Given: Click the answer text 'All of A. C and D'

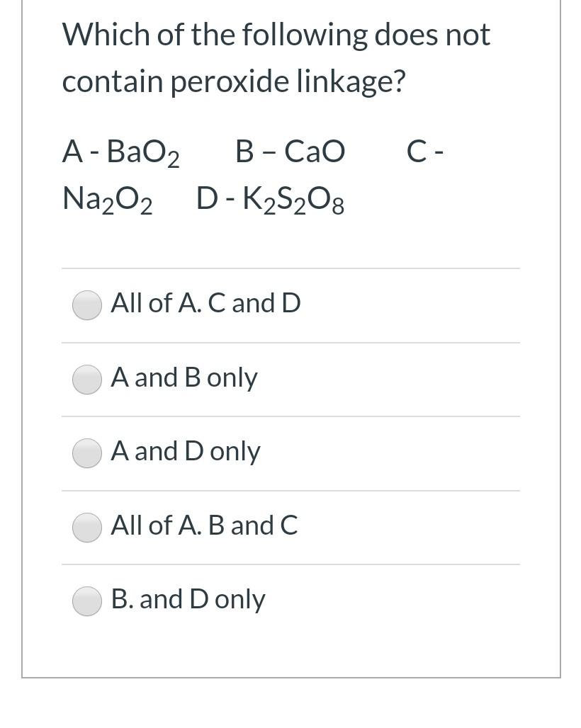Looking at the screenshot, I should pyautogui.click(x=205, y=303).
